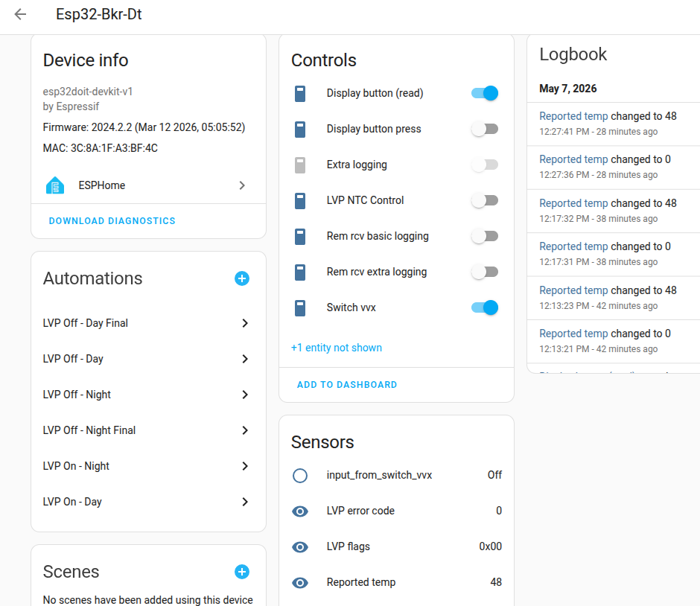The height and width of the screenshot is (606, 700).
Task: Click the MAC address text
Action: (100, 148)
